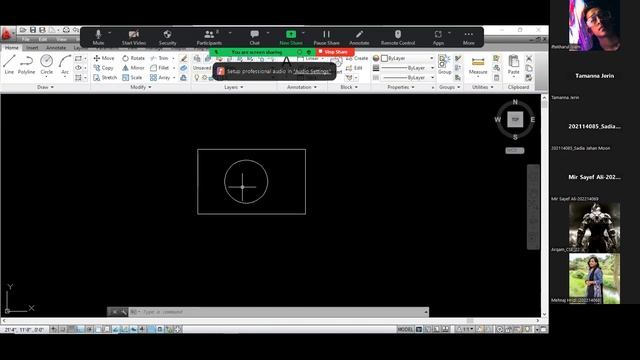Open the Edit menu
640x360 pixels.
point(43,40)
